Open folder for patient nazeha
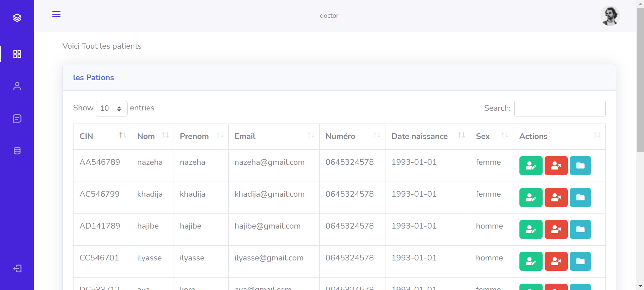Screen dimensions: 644x290 (x=580, y=166)
